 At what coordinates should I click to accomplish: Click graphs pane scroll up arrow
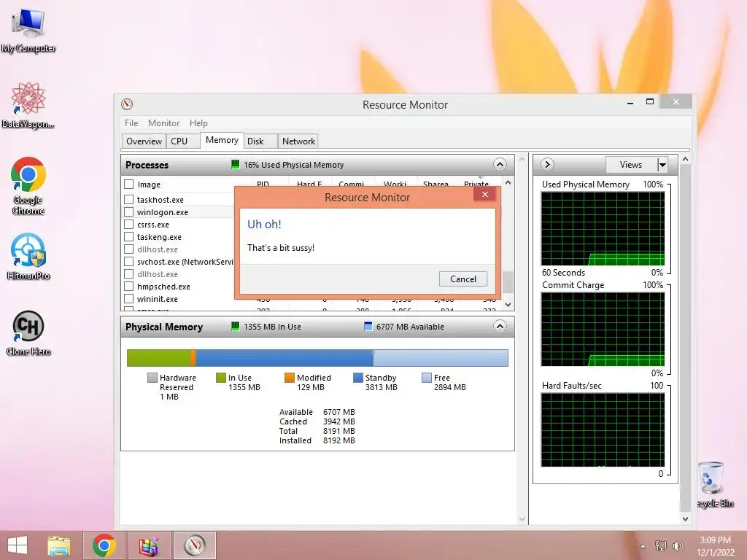[685, 160]
